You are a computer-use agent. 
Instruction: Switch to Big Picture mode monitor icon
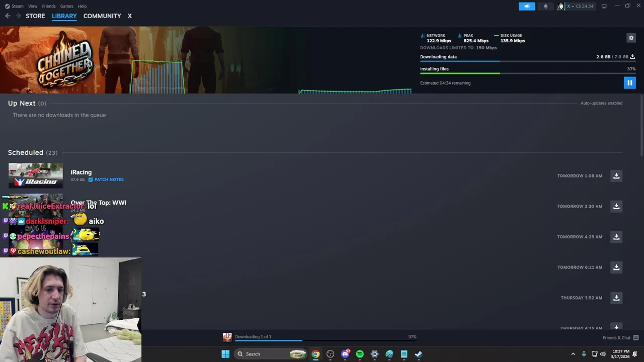click(x=604, y=6)
